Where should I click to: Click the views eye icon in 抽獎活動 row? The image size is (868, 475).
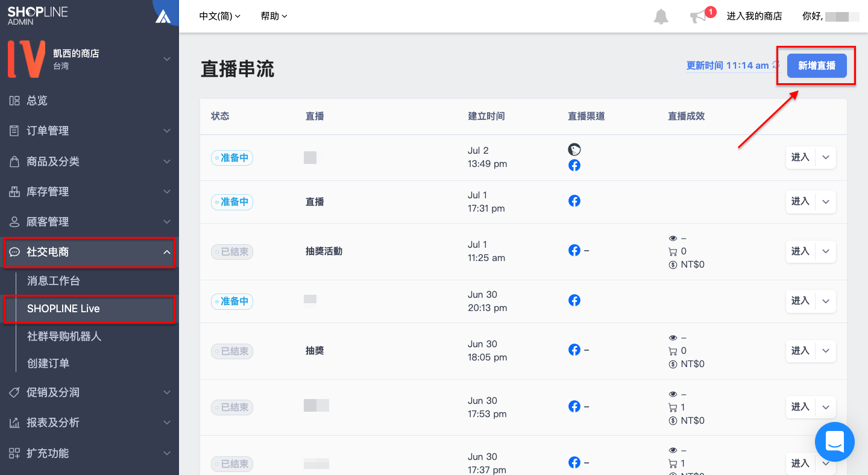coord(673,238)
